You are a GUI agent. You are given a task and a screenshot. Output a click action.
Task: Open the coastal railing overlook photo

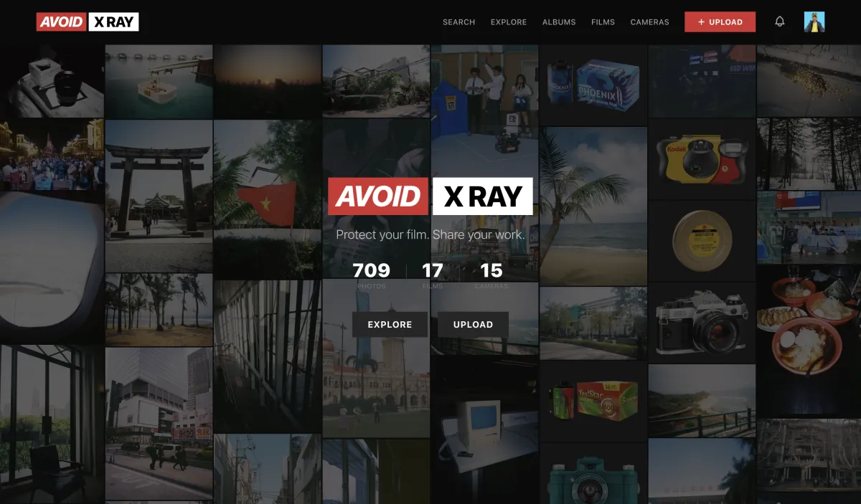click(x=701, y=399)
